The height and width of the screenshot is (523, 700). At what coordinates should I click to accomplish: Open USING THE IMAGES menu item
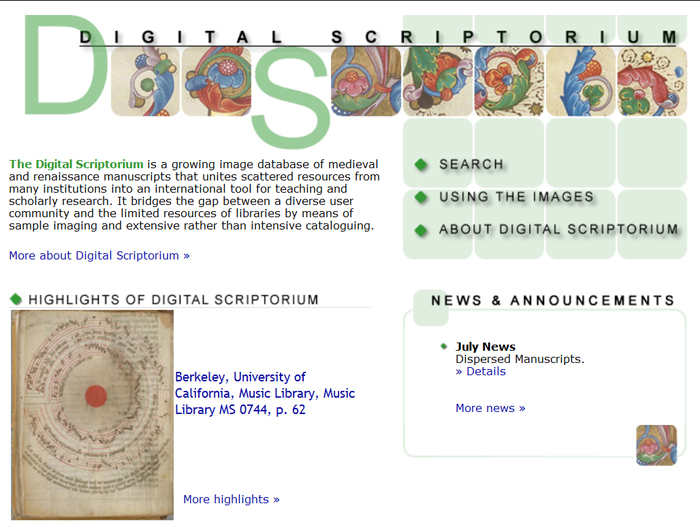pos(517,197)
